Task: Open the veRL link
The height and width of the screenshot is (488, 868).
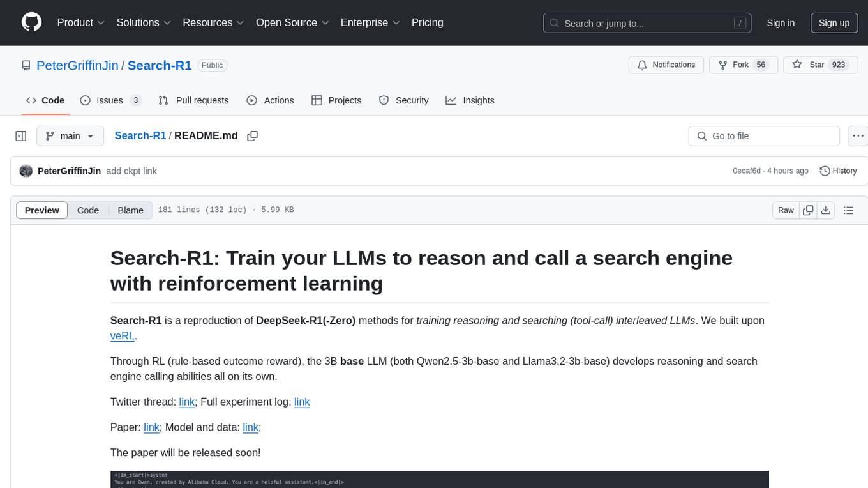Action: click(x=123, y=336)
